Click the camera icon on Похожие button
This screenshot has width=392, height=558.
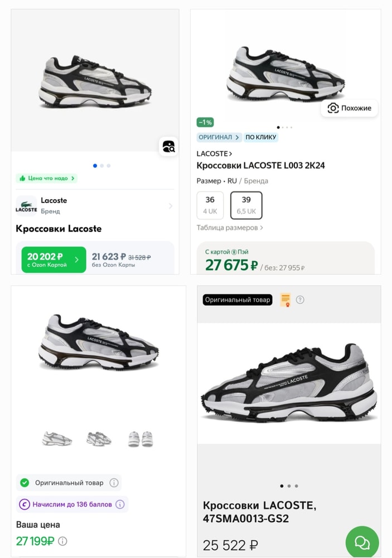333,108
